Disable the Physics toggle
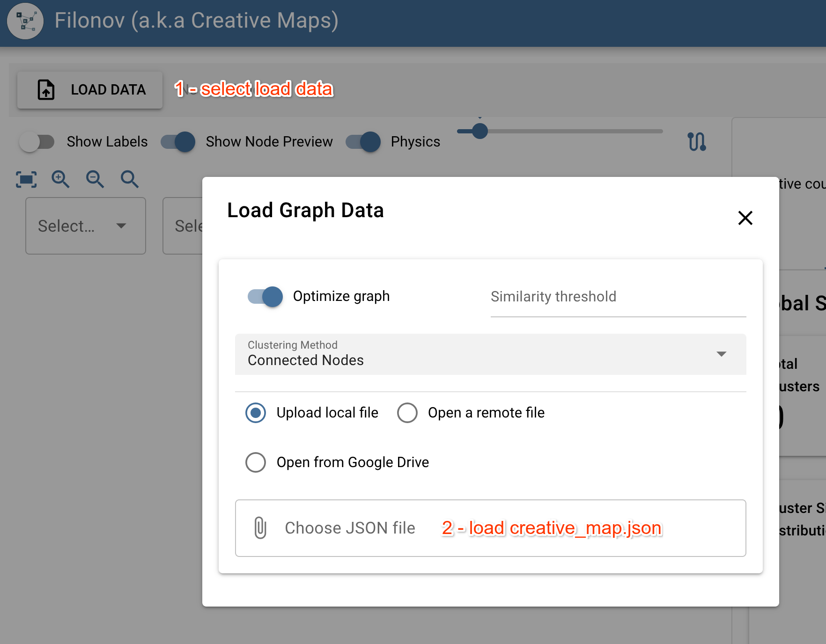The image size is (826, 644). pyautogui.click(x=363, y=142)
